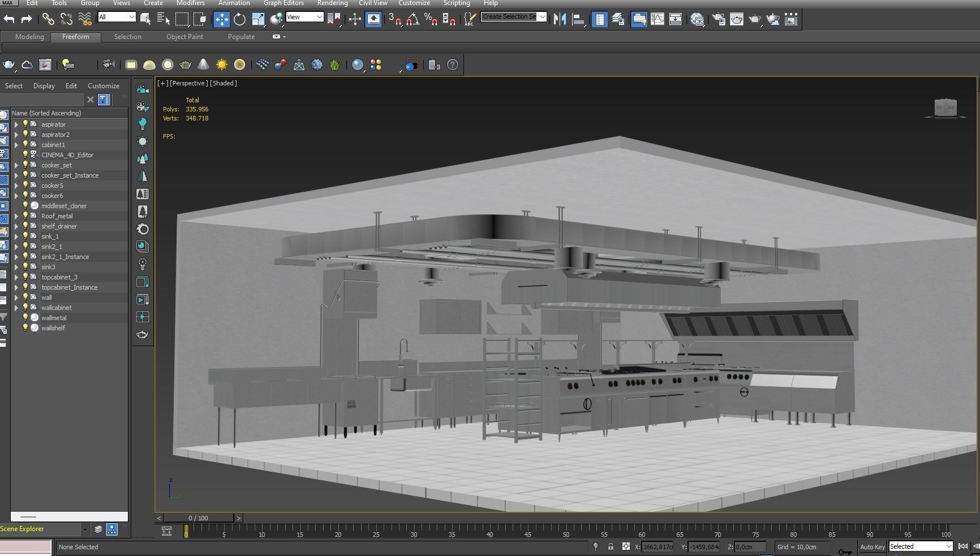Pick the Rectangular Selection Region tool
980x556 pixels.
182,19
